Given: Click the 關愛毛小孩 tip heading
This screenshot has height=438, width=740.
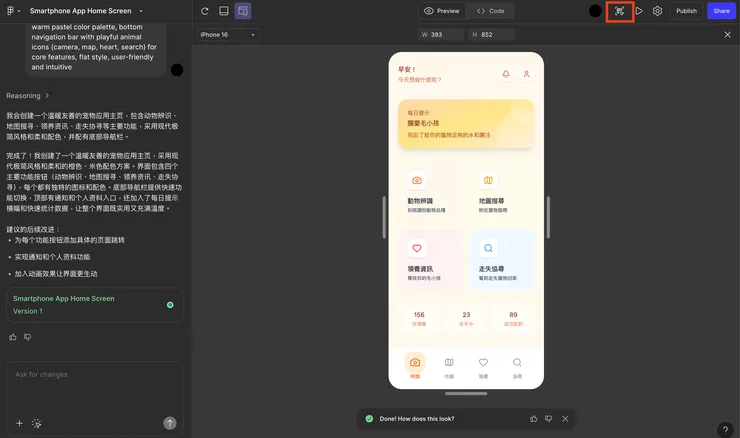Looking at the screenshot, I should point(423,123).
